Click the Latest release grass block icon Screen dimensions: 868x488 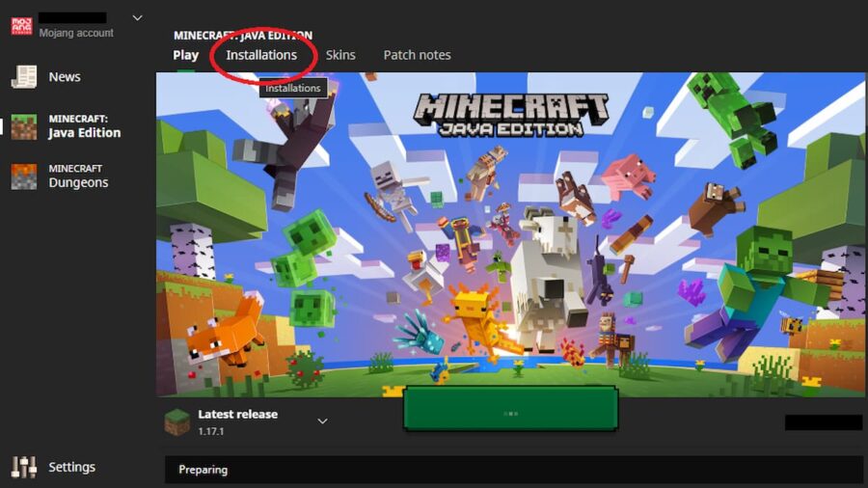tap(177, 422)
